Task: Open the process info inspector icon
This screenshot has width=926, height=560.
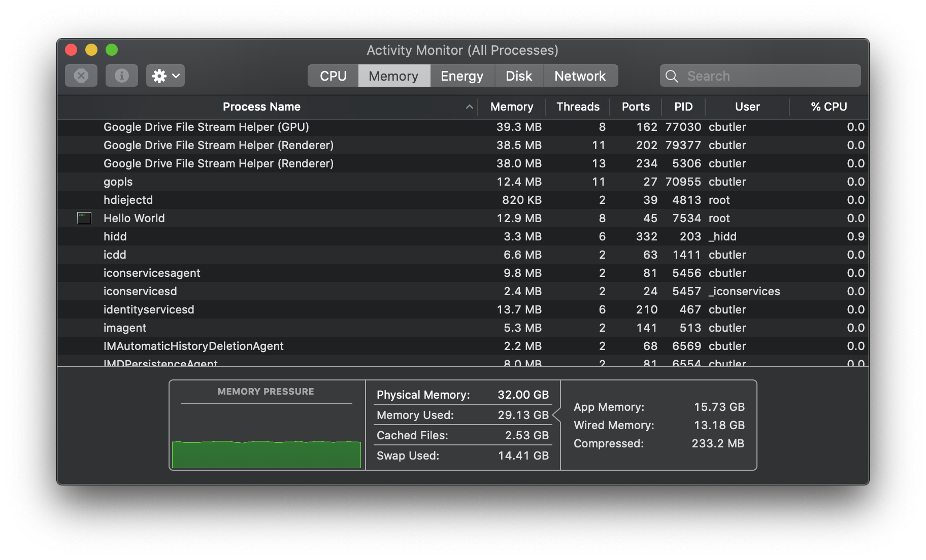Action: (121, 76)
